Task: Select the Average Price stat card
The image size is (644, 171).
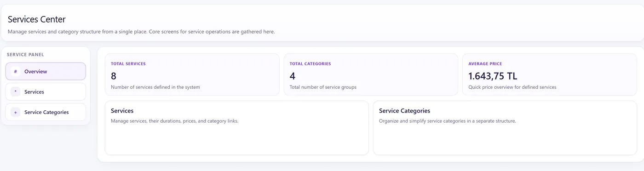Action: pos(550,74)
